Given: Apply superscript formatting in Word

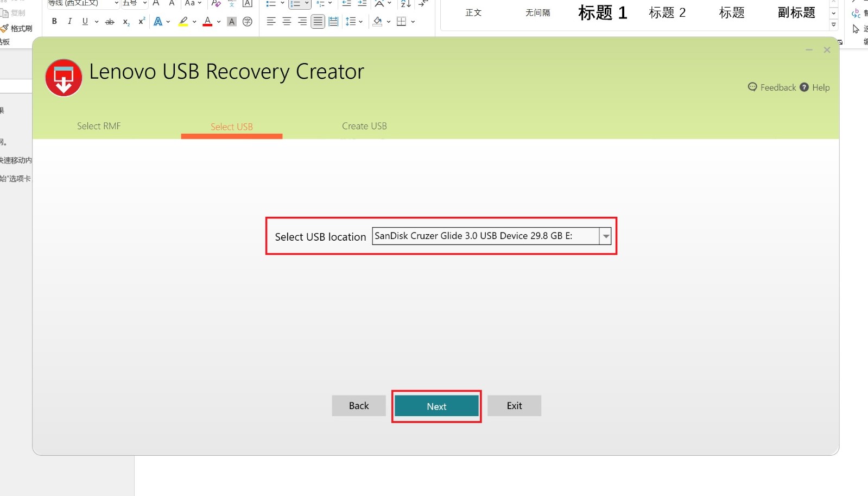Looking at the screenshot, I should [142, 21].
